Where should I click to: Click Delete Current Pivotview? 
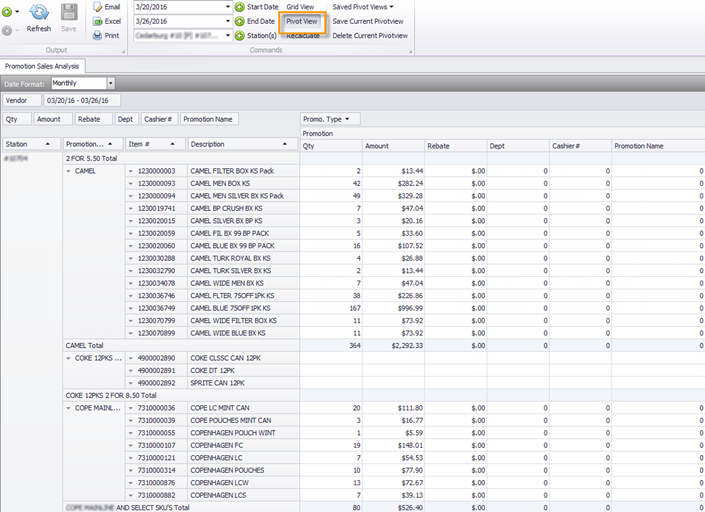[370, 36]
